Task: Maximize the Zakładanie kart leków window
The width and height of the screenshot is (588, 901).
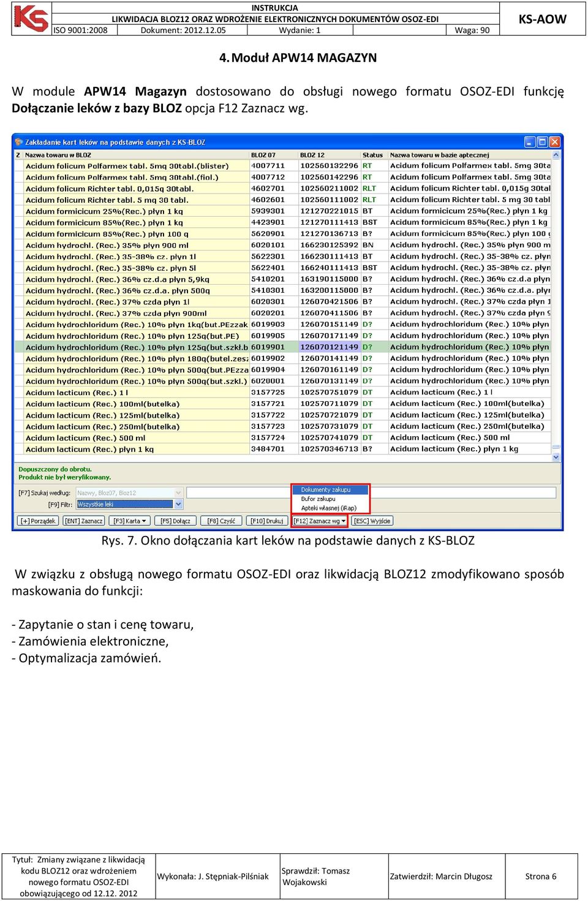Action: tap(542, 142)
